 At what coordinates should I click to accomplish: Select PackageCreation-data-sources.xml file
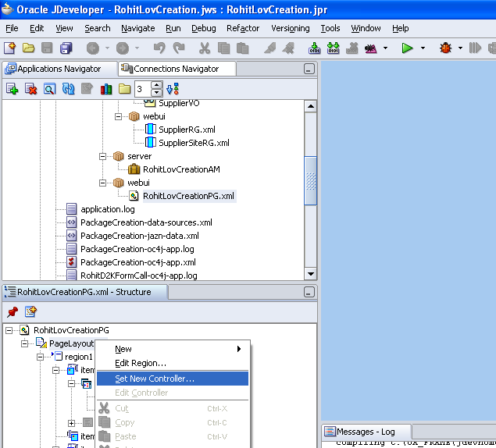tap(146, 222)
